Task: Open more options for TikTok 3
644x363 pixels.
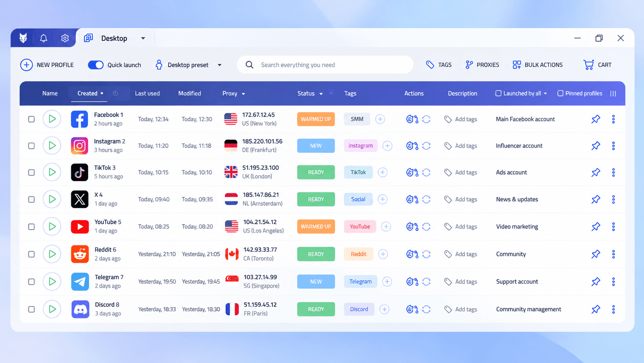Action: click(614, 172)
